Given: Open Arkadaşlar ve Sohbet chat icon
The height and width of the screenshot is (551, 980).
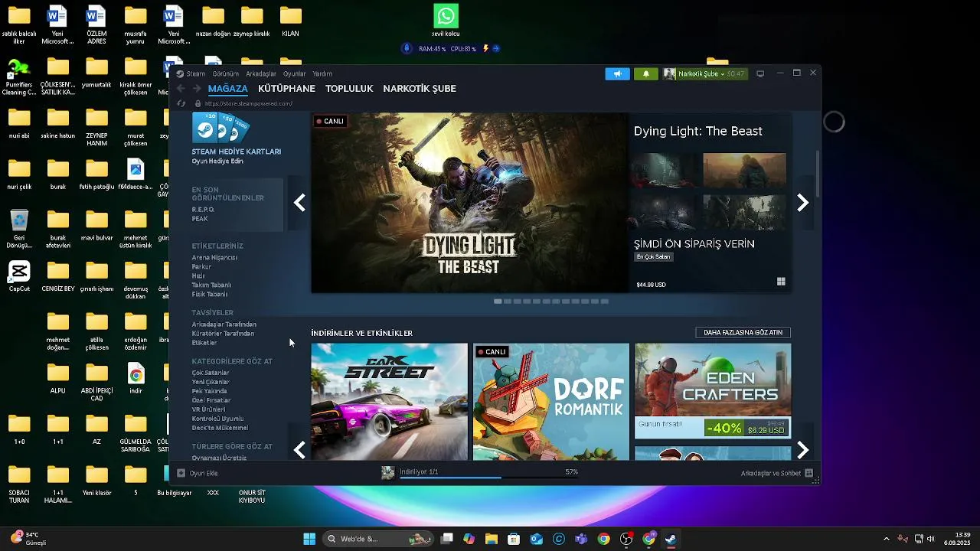Looking at the screenshot, I should (808, 473).
